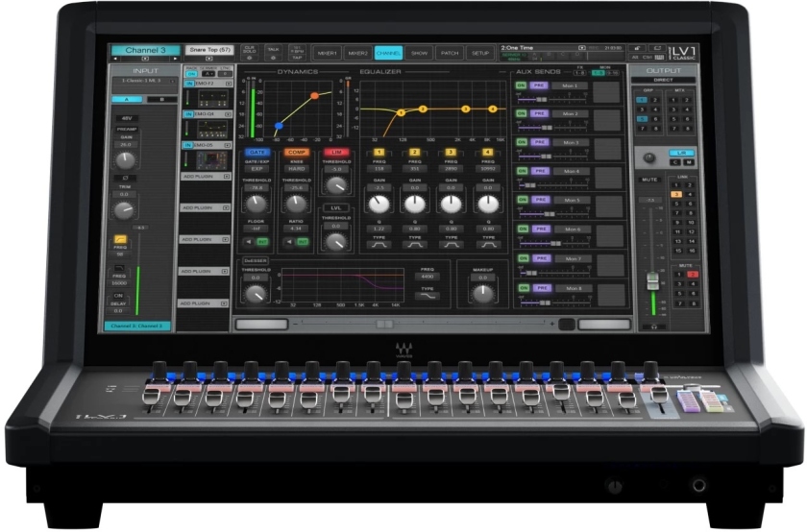
Task: Open input source dropdown 1-Classic-1
Action: pyautogui.click(x=145, y=82)
